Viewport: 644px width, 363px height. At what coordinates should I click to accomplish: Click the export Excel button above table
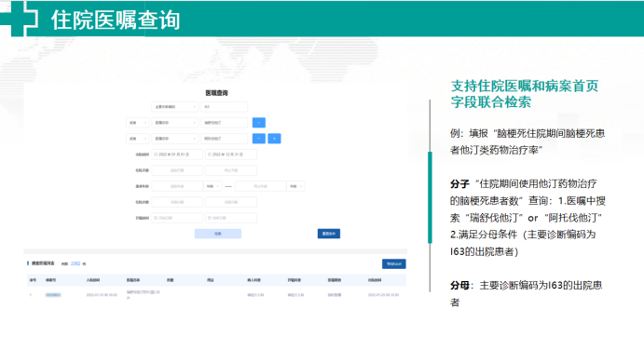click(x=394, y=263)
